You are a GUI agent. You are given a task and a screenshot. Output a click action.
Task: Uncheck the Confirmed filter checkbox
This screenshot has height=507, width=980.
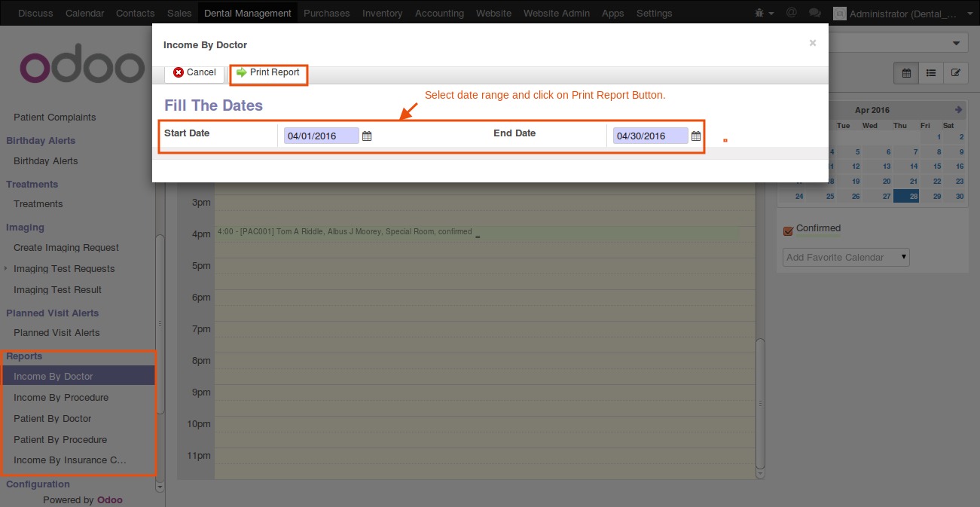coord(789,231)
